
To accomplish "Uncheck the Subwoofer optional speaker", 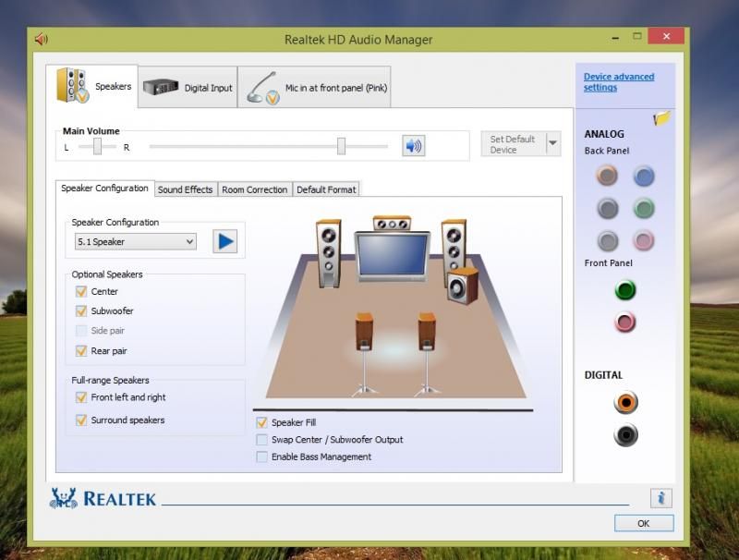I will (x=81, y=311).
